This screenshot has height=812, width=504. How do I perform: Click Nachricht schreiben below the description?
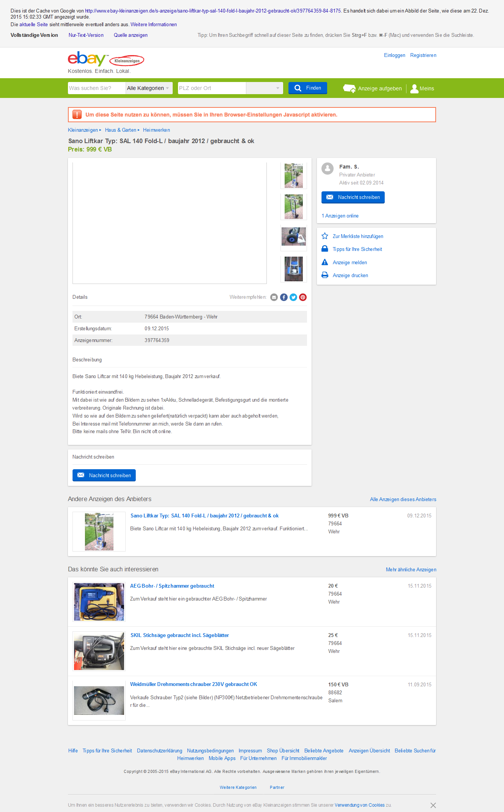coord(104,475)
